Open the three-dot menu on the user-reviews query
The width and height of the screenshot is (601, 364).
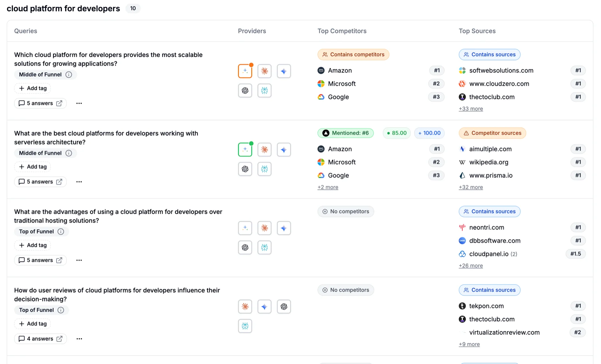pyautogui.click(x=79, y=338)
